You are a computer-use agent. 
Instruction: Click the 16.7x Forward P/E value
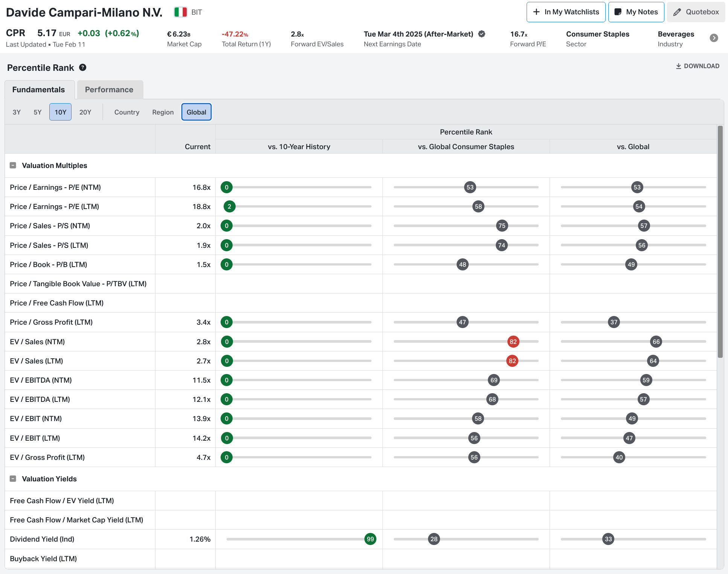[519, 34]
